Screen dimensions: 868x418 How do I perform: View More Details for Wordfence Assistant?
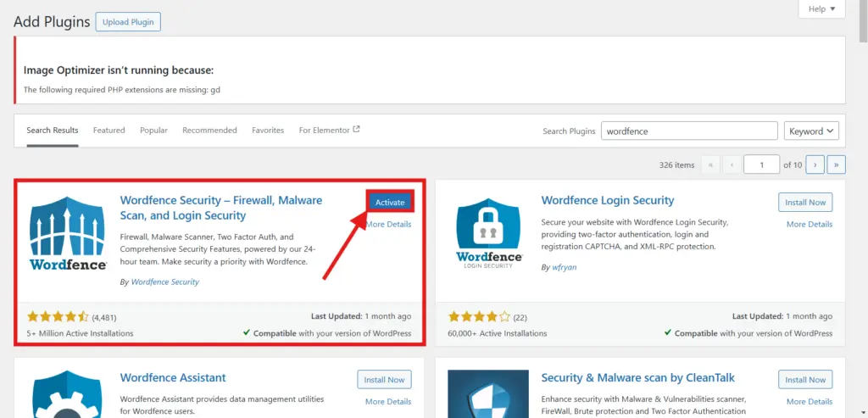pos(388,401)
